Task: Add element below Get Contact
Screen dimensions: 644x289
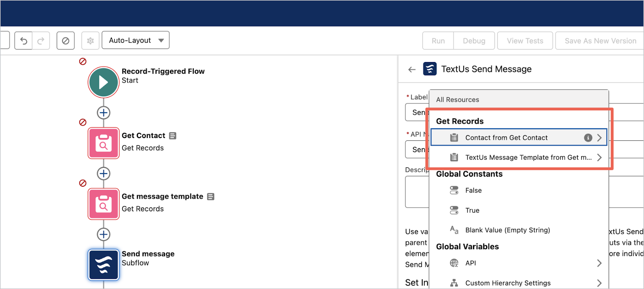Action: pos(104,173)
